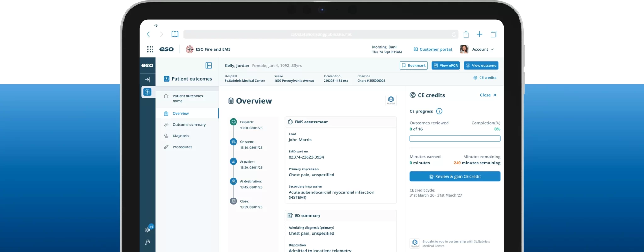The width and height of the screenshot is (644, 252).
Task: Expand dark sidebar with arrow-to-bar icon
Action: (x=147, y=80)
